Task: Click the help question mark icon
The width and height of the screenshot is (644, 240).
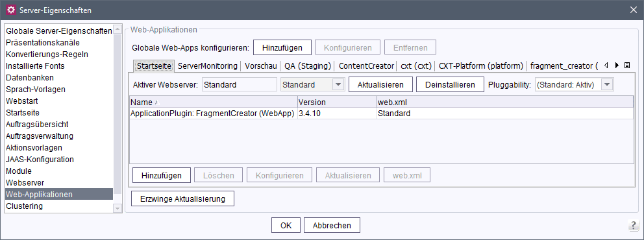Action: click(x=633, y=225)
